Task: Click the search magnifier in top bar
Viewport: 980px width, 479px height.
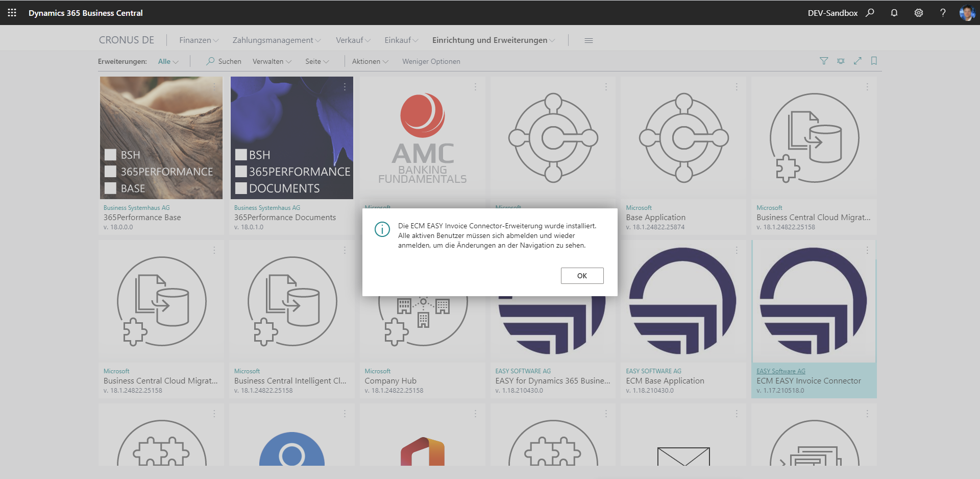Action: click(x=870, y=13)
